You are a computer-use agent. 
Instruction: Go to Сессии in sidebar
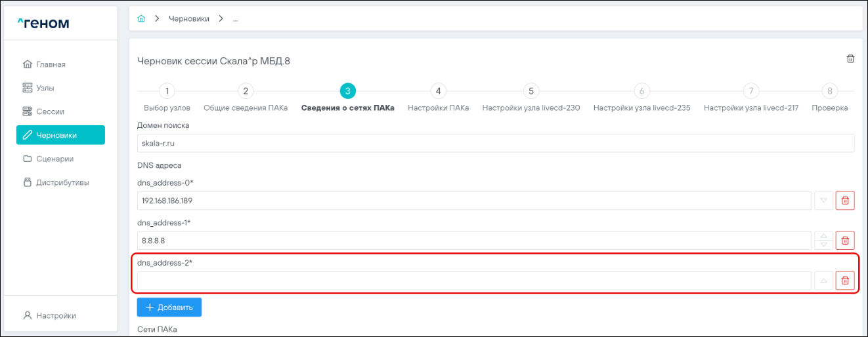pyautogui.click(x=50, y=111)
